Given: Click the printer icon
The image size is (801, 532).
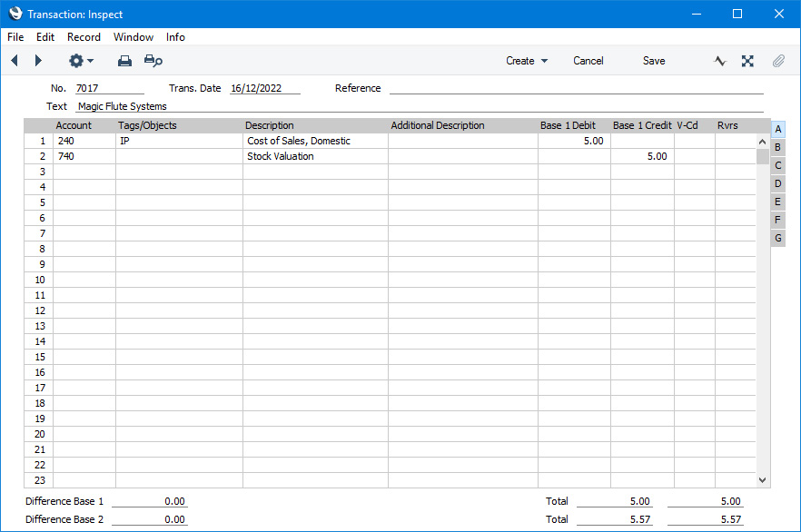Looking at the screenshot, I should tap(125, 61).
